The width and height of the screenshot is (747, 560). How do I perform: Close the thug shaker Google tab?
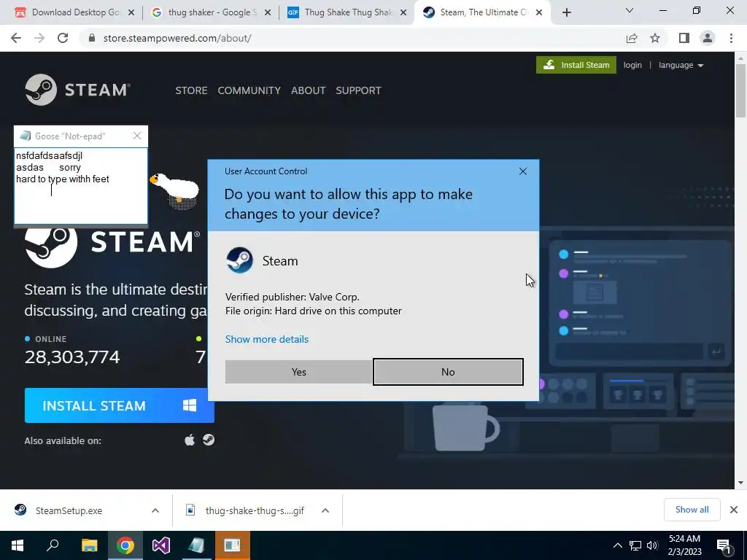point(268,13)
